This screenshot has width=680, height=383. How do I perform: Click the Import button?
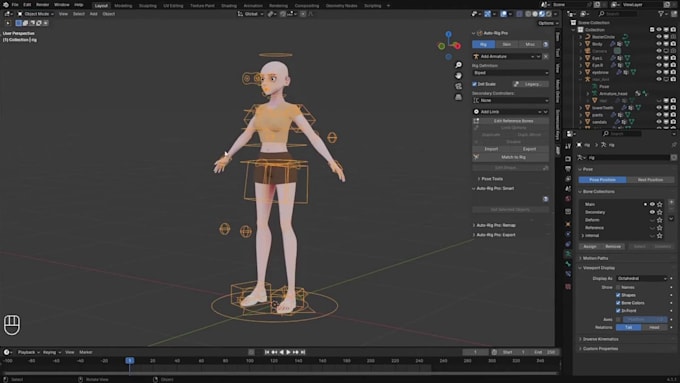point(491,149)
